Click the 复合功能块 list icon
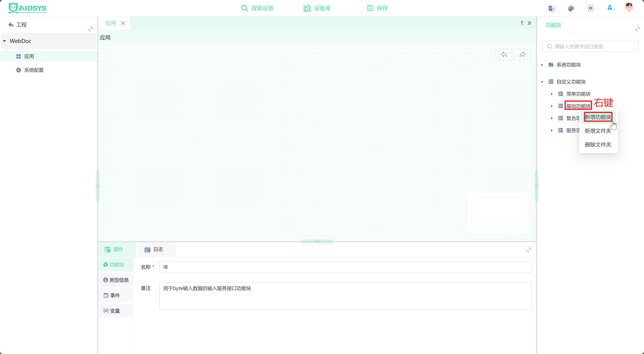The width and height of the screenshot is (644, 354). pos(560,118)
